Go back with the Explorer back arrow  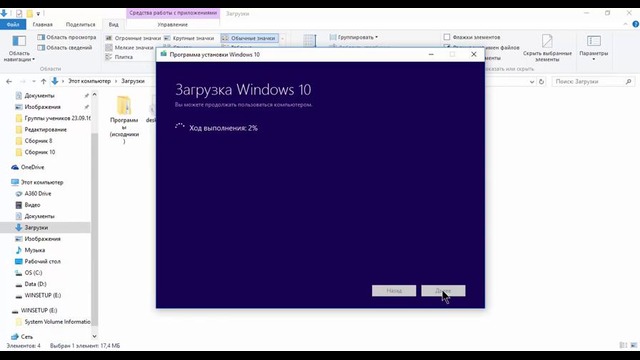click(x=9, y=82)
